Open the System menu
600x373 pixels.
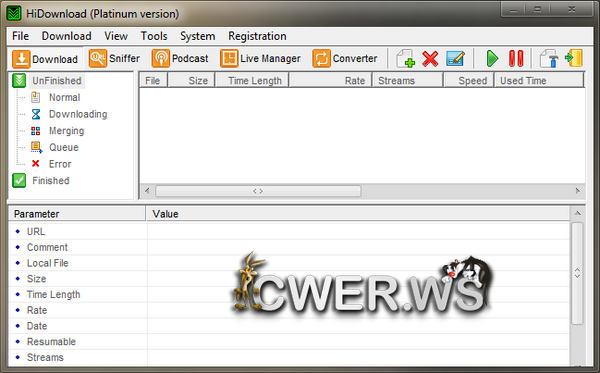tap(197, 36)
